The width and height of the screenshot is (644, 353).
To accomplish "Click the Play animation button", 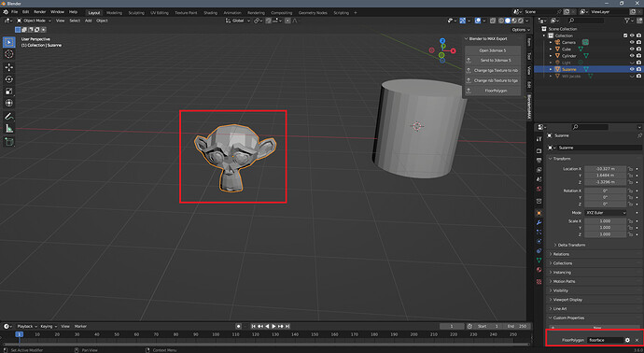I will coord(274,326).
